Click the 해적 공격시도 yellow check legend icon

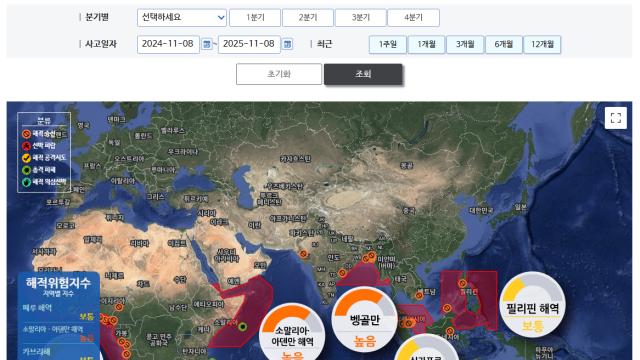pos(27,158)
